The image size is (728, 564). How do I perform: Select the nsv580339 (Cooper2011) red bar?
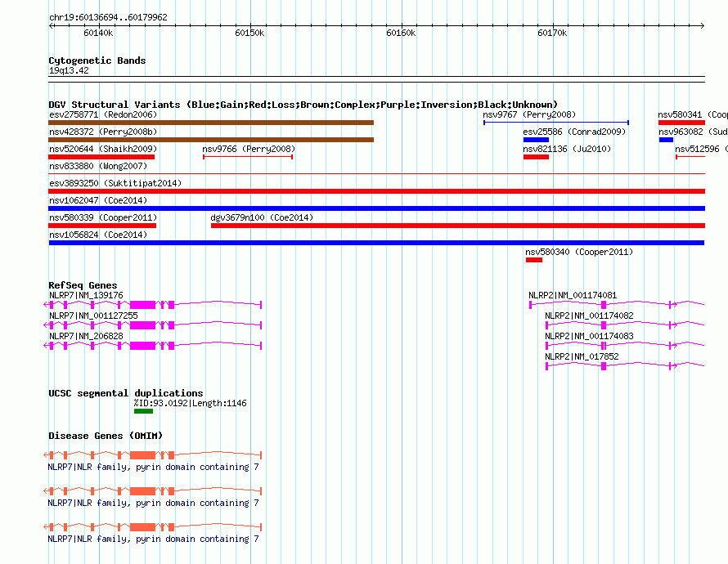coord(102,226)
